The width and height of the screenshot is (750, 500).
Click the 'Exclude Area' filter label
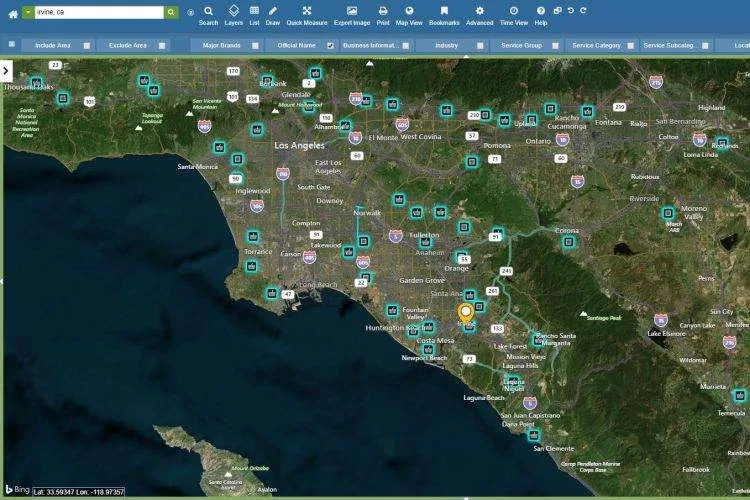128,45
